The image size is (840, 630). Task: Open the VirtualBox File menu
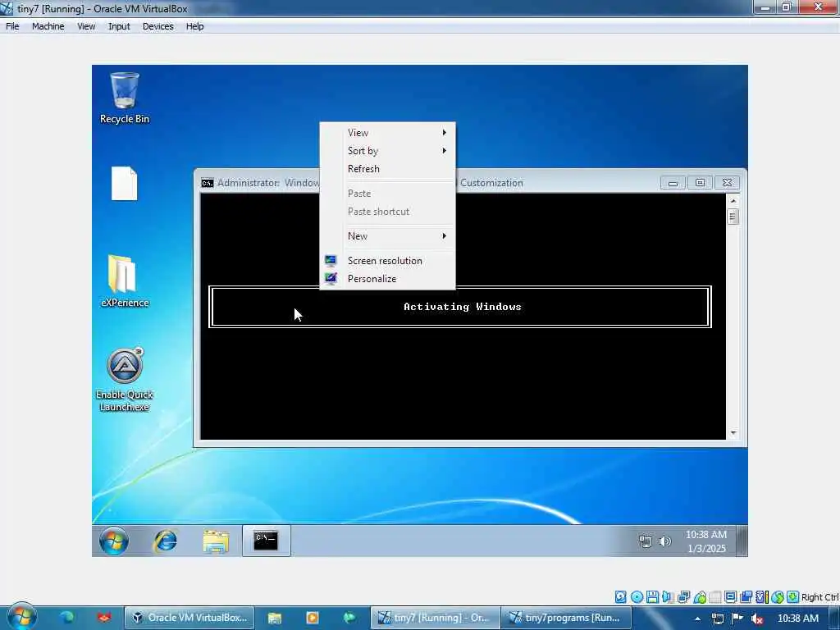coord(12,26)
